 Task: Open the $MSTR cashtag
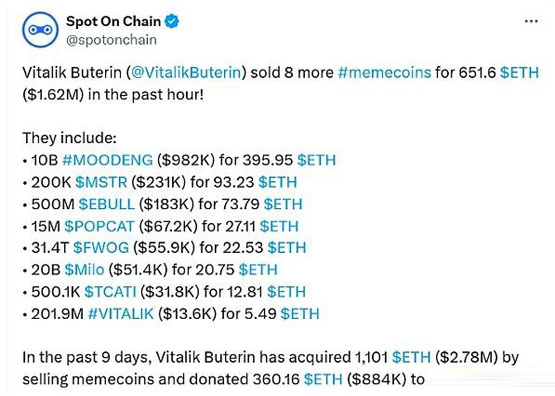(101, 182)
